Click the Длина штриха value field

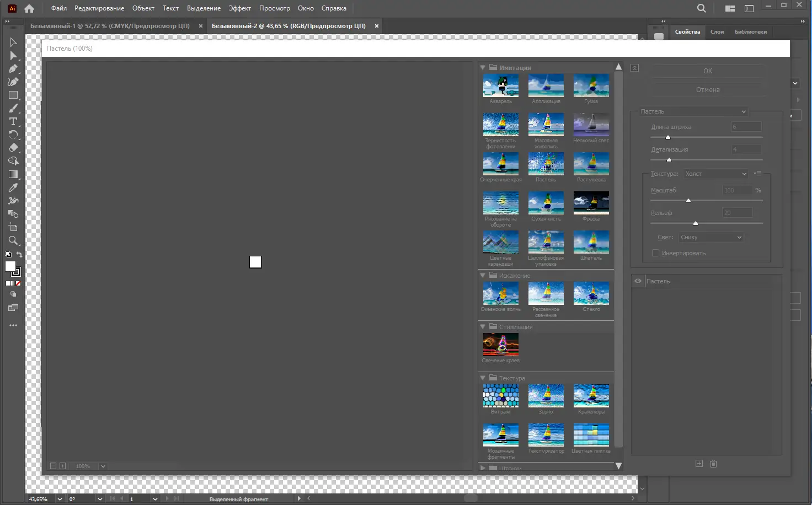[x=746, y=127]
